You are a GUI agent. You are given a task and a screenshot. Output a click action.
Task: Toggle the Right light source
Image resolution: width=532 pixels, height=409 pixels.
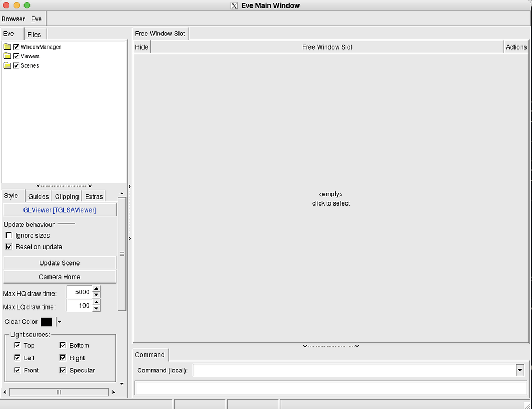(x=63, y=357)
